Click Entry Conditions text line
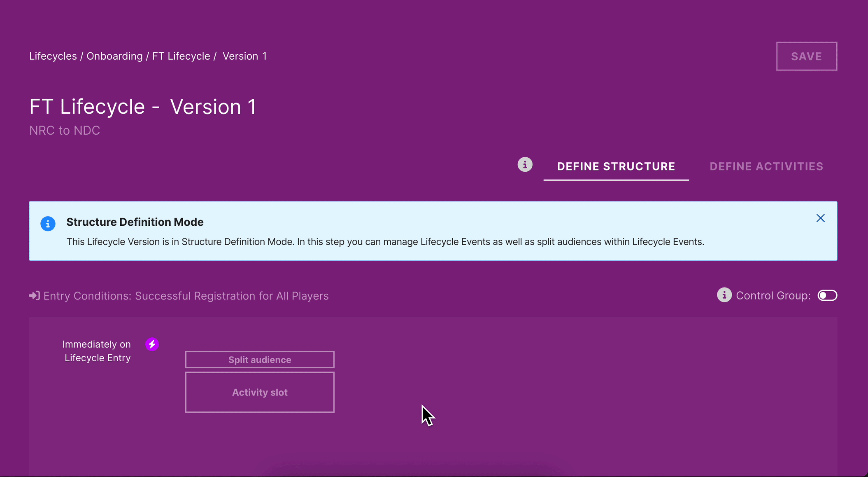Viewport: 868px width, 477px height. (186, 296)
